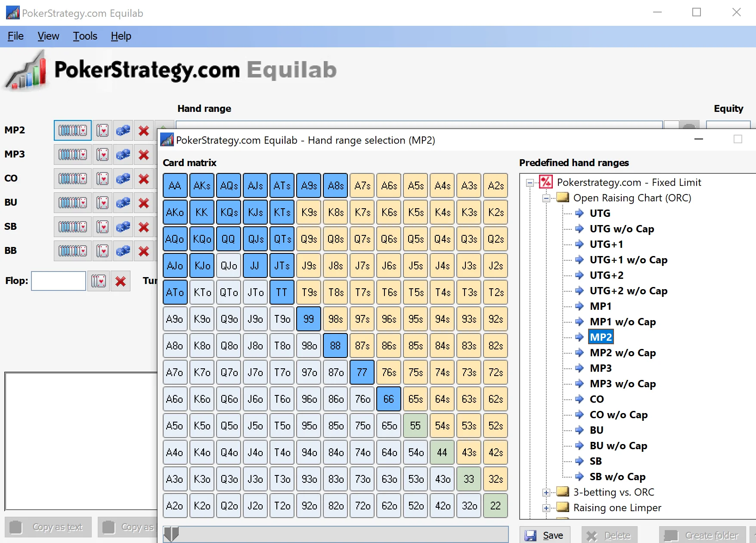Open the View menu
This screenshot has height=543, width=756.
click(x=48, y=36)
